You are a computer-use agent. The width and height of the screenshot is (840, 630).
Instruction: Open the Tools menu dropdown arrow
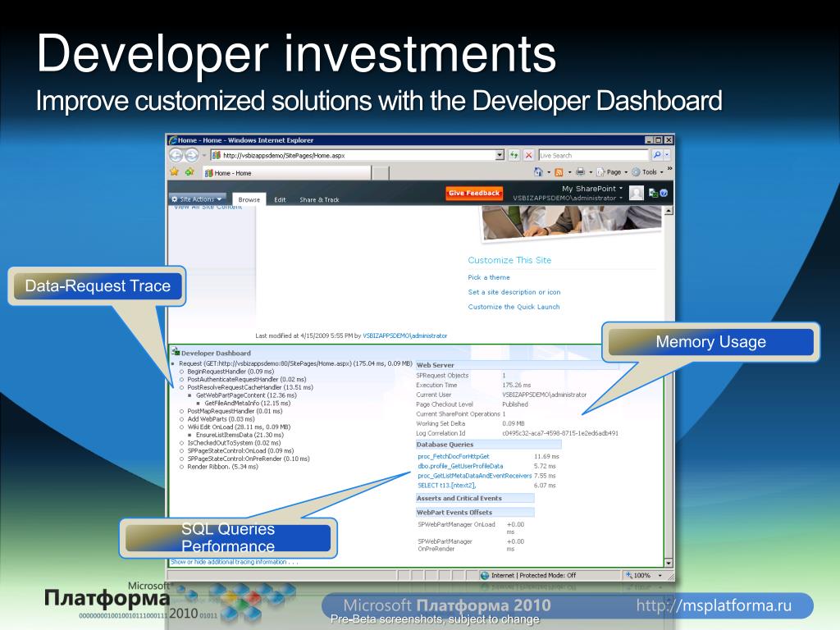pos(662,172)
